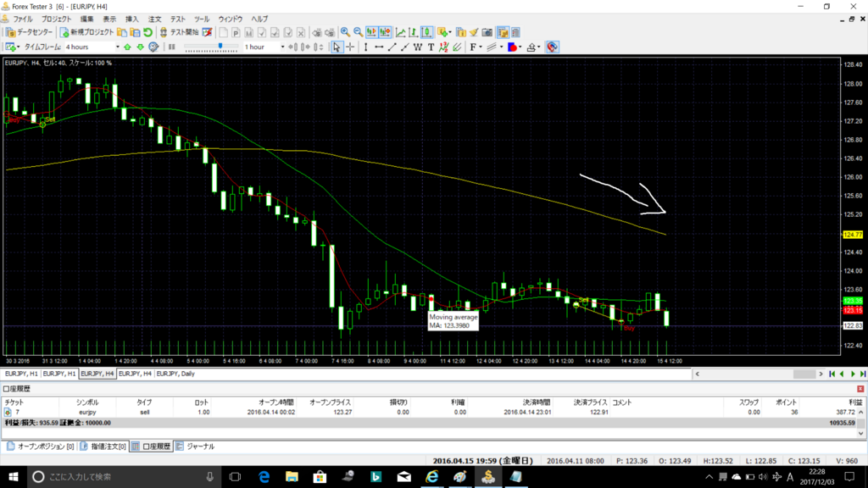Open the channels tools dropdown
868x488 pixels.
[494, 47]
